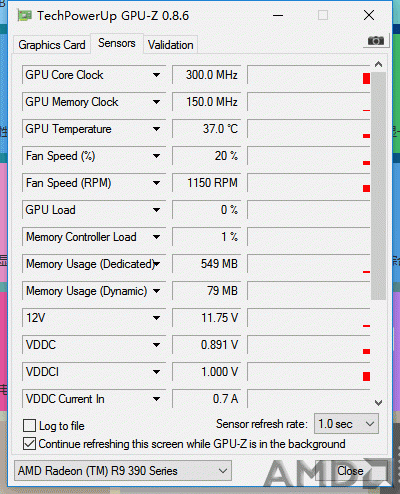
Task: Open Memory Usage (Dynamic) dropdown
Action: pos(156,291)
